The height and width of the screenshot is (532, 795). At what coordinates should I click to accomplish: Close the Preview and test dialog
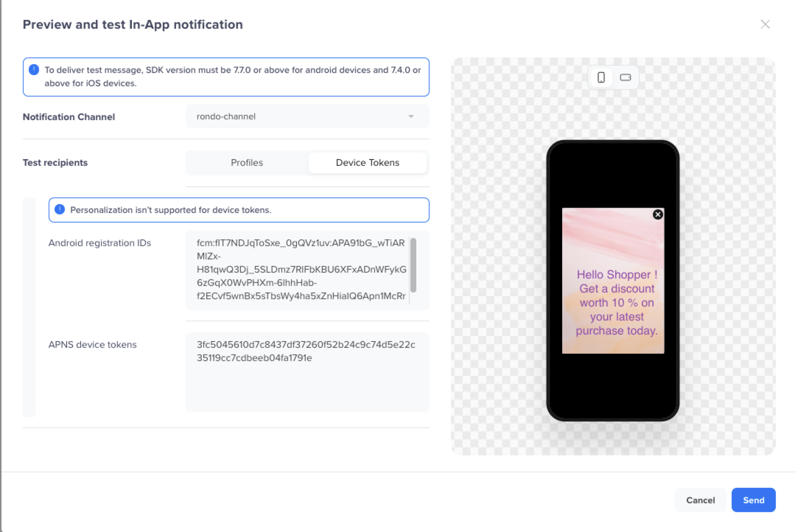tap(765, 24)
